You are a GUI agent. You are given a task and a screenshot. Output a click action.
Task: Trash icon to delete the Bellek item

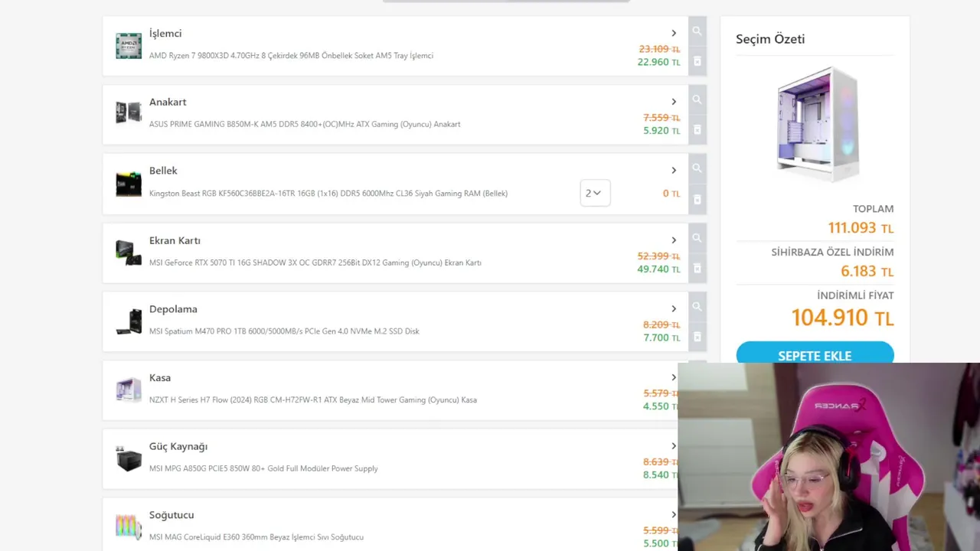point(697,200)
